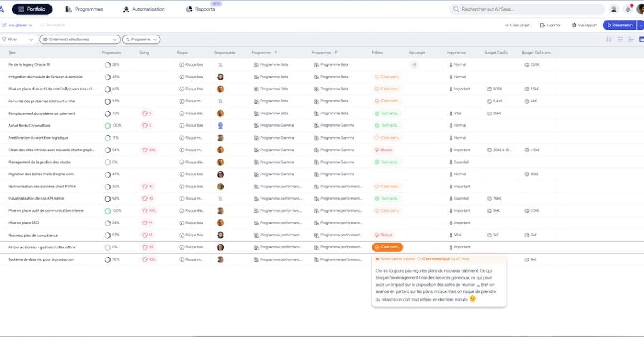Toggle sort arrow on first Programme column
The height and width of the screenshot is (337, 644).
276,53
